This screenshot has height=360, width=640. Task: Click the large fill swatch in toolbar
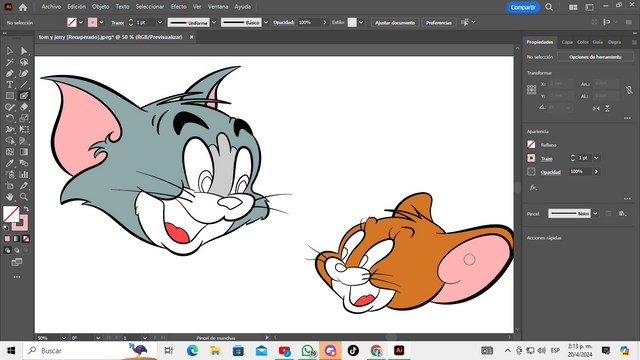11,214
